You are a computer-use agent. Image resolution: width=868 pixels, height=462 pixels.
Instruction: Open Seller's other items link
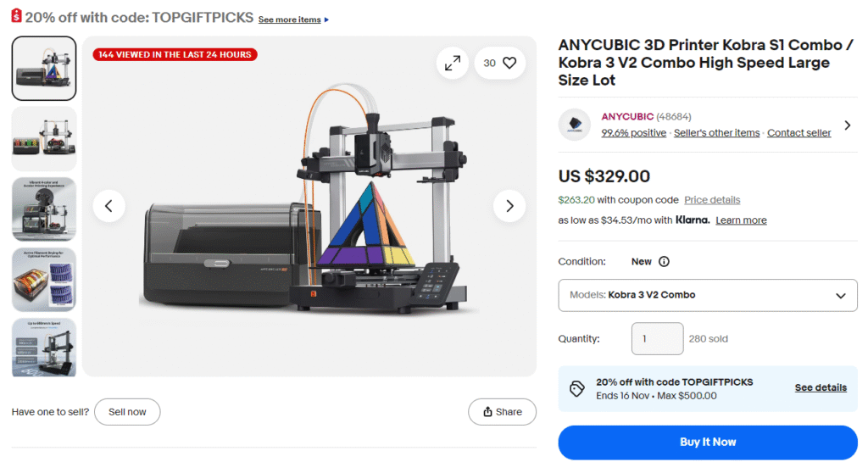point(716,133)
